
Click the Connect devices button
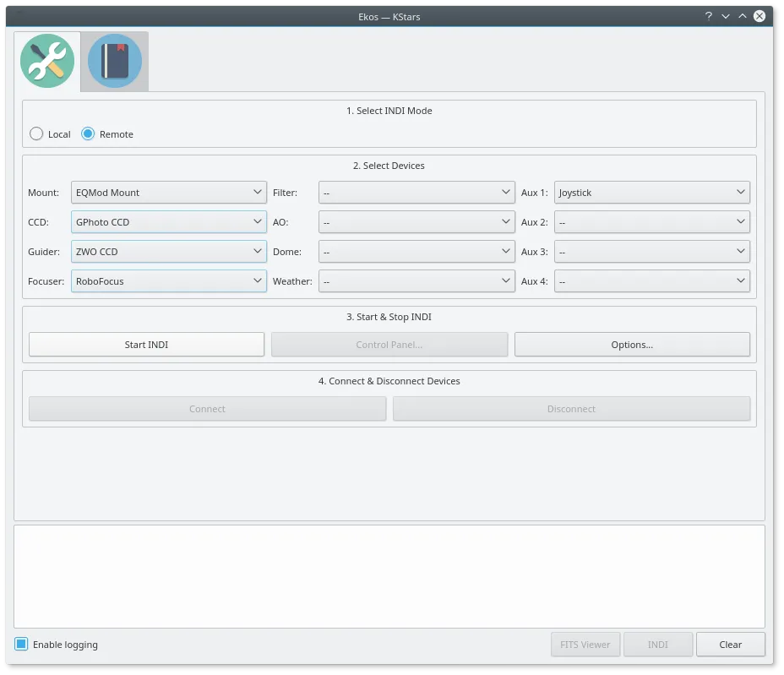(208, 409)
